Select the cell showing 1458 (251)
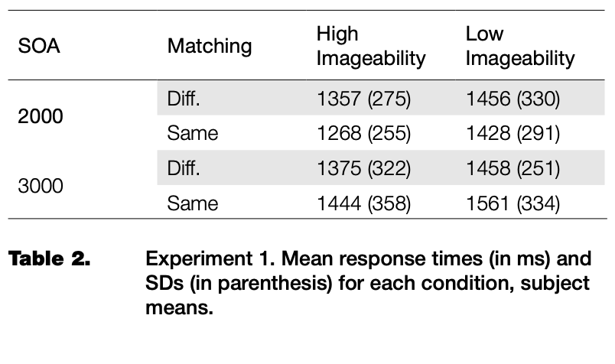The width and height of the screenshot is (615, 364). pyautogui.click(x=512, y=168)
